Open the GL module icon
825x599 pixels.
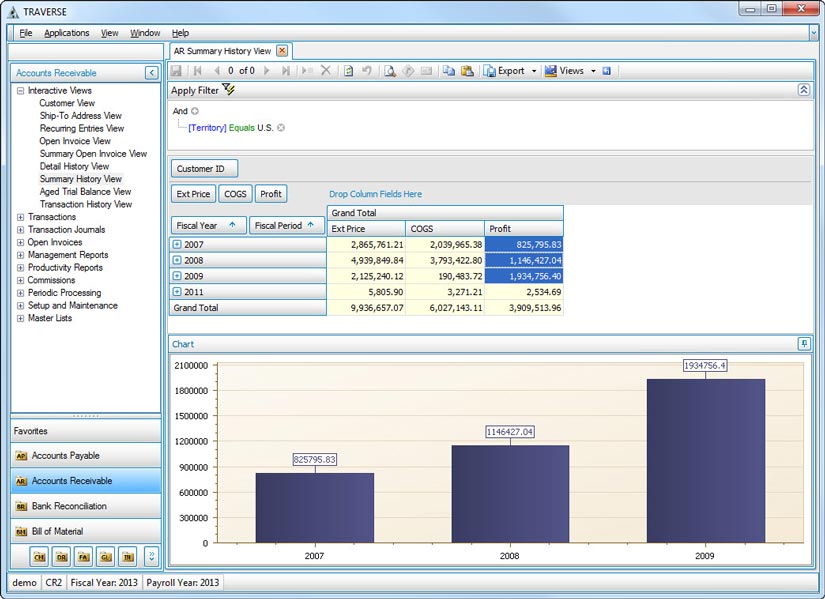coord(106,556)
